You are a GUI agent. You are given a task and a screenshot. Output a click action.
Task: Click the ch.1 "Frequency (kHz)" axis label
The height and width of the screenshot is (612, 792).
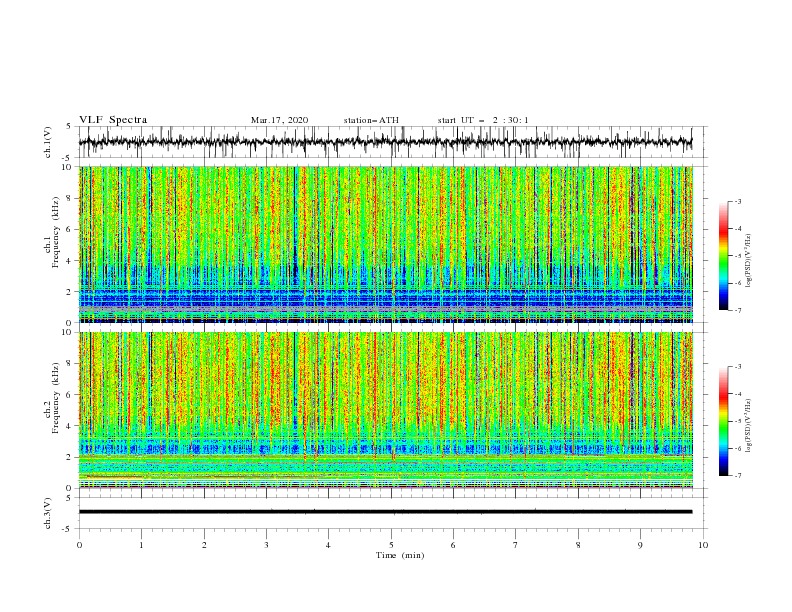point(56,233)
